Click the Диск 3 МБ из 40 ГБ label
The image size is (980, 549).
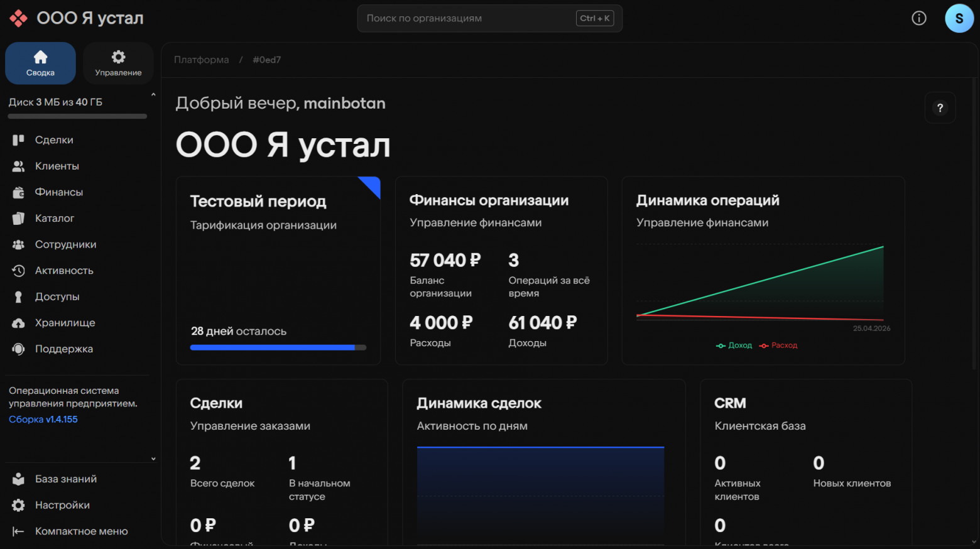tap(55, 102)
